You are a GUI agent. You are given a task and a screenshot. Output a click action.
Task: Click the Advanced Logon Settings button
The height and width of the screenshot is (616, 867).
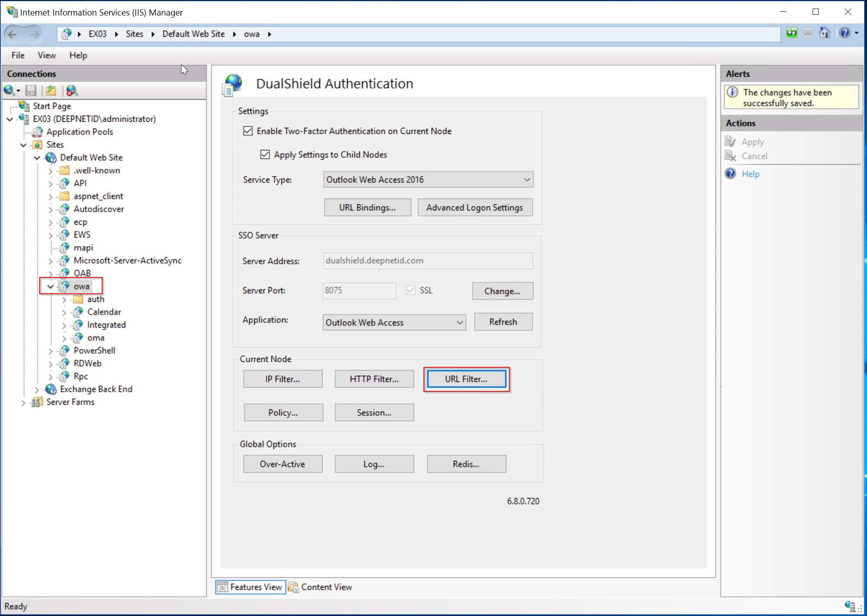point(475,208)
